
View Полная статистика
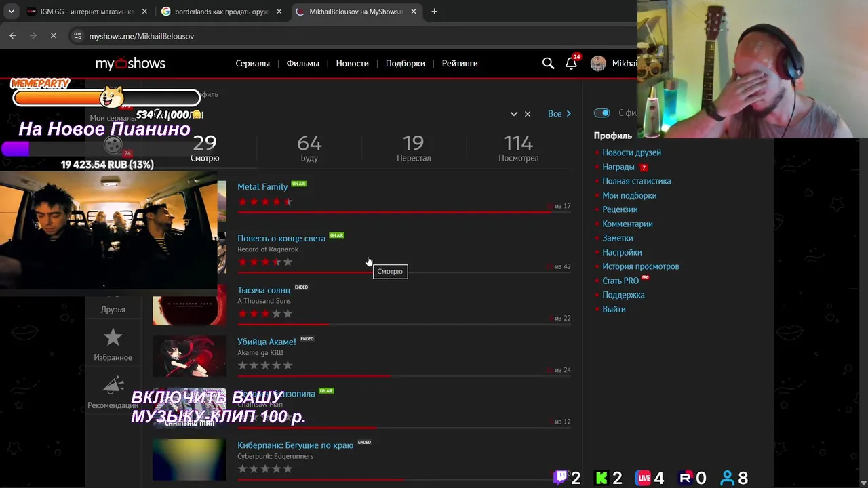coord(637,181)
